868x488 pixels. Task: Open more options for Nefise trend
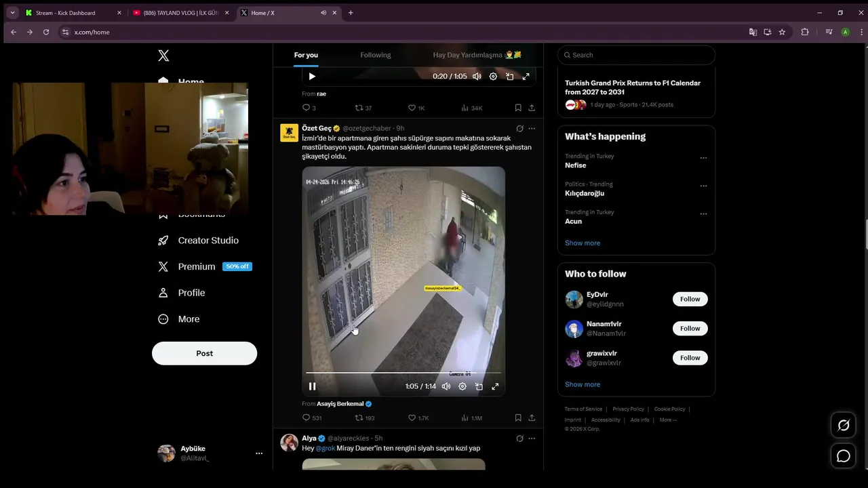[x=703, y=158]
